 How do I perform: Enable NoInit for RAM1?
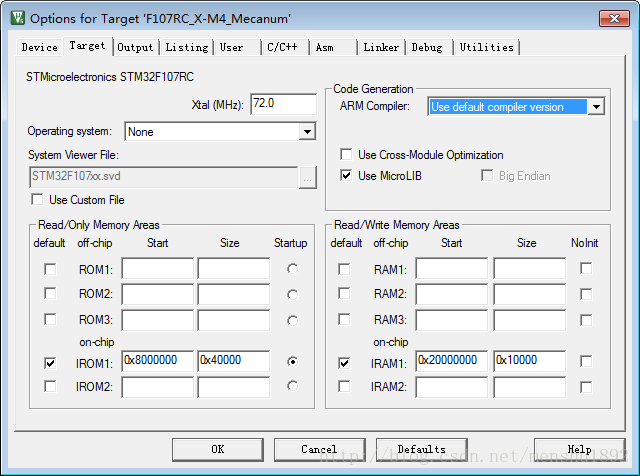tap(586, 269)
